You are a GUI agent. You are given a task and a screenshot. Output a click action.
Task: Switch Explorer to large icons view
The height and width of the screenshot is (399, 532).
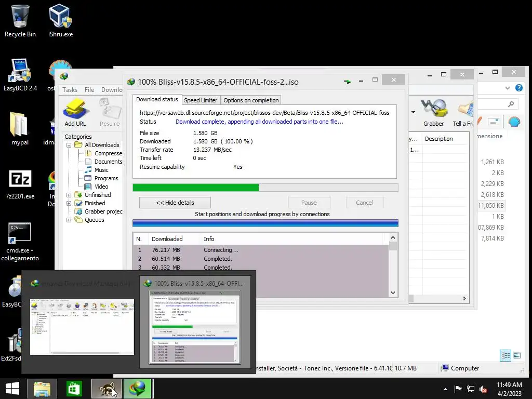tap(517, 355)
